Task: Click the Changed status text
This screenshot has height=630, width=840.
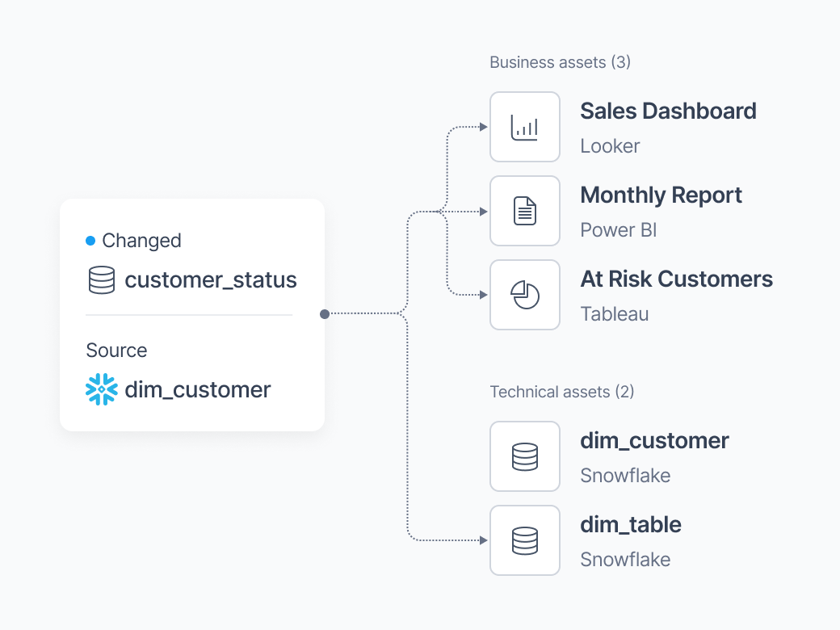Action: 141,241
